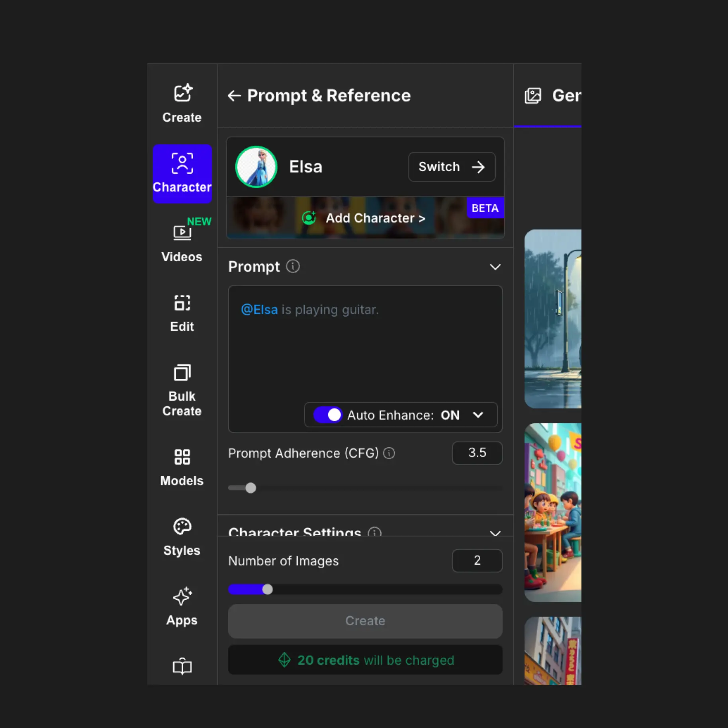Click the Prompt Adherence info icon

coord(389,453)
